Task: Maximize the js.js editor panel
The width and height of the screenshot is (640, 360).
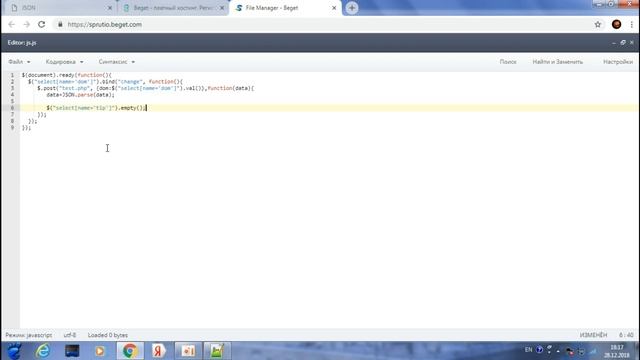Action: pos(623,42)
